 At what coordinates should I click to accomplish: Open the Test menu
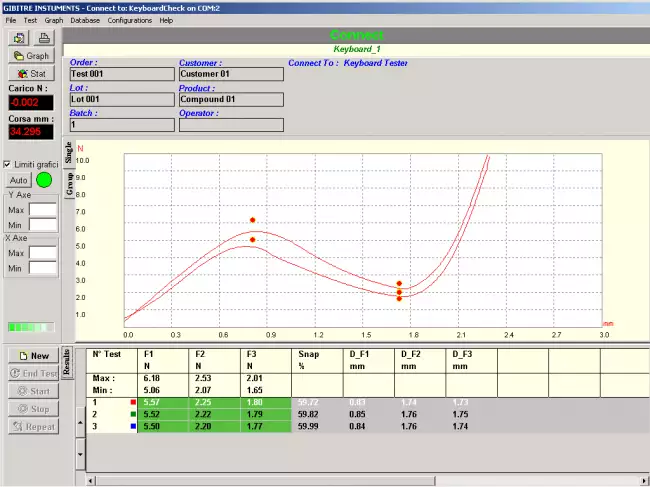(x=30, y=20)
